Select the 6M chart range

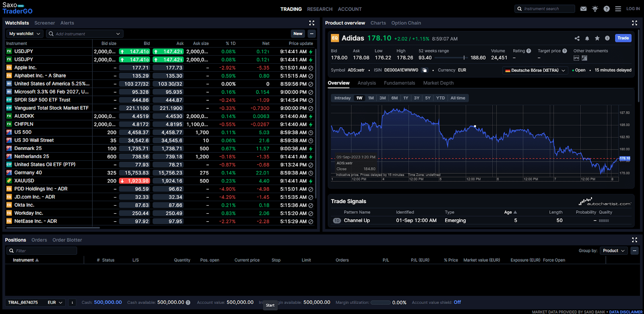tap(394, 98)
